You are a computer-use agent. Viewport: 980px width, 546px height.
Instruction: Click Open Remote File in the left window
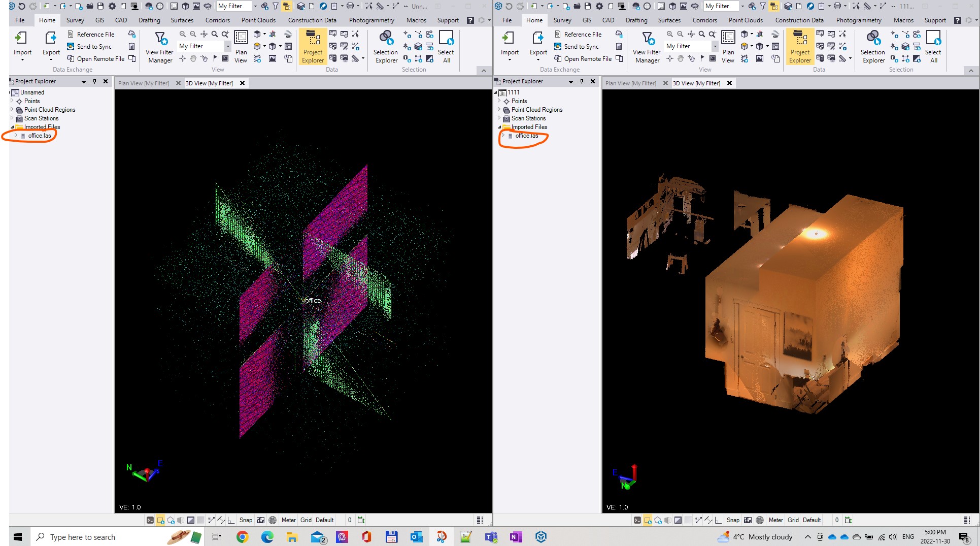pyautogui.click(x=100, y=59)
